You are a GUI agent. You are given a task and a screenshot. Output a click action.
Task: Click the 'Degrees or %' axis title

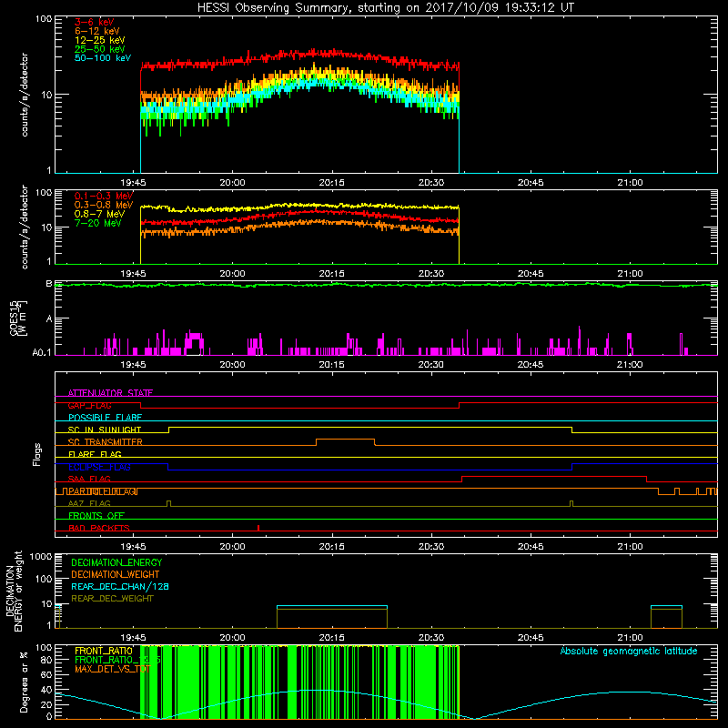click(24, 682)
